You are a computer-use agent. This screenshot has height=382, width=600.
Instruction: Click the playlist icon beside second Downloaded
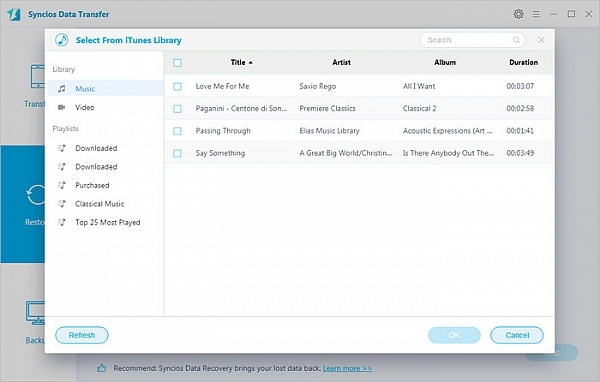62,167
